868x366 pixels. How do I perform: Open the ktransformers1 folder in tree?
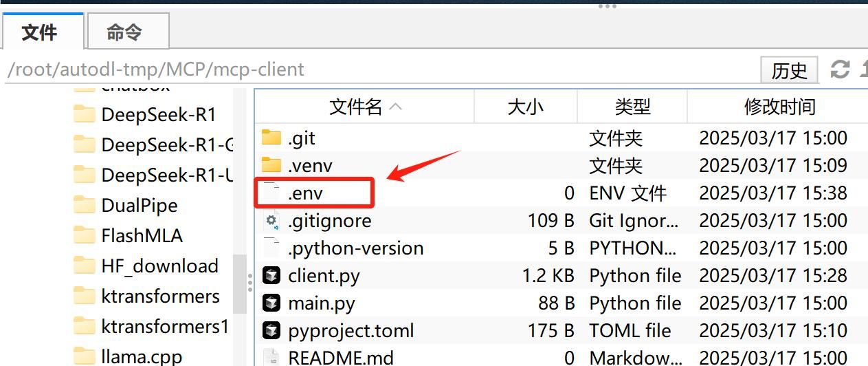point(164,326)
